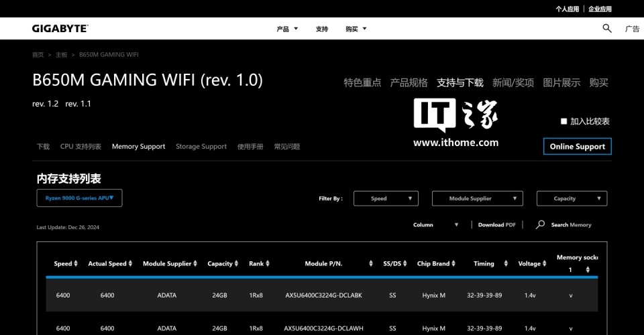This screenshot has height=335, width=644.
Task: Go to the 支持与下载 section
Action: (460, 83)
